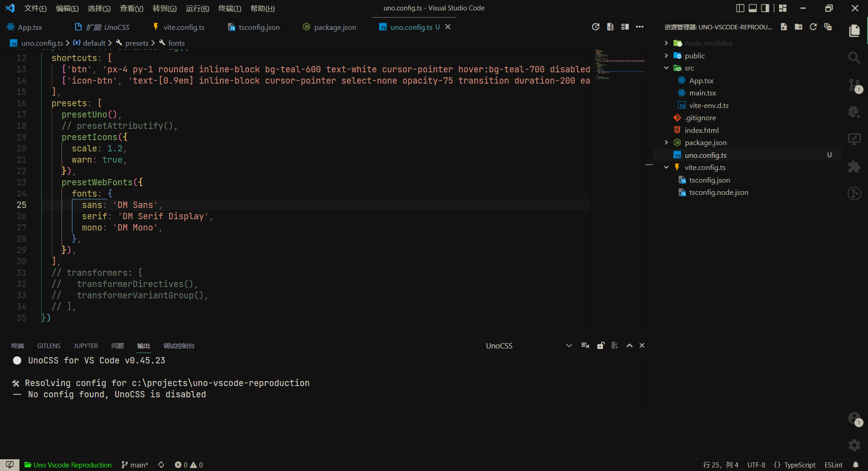
Task: Click Uno Vscode Reproduction project in status bar
Action: tap(68, 465)
